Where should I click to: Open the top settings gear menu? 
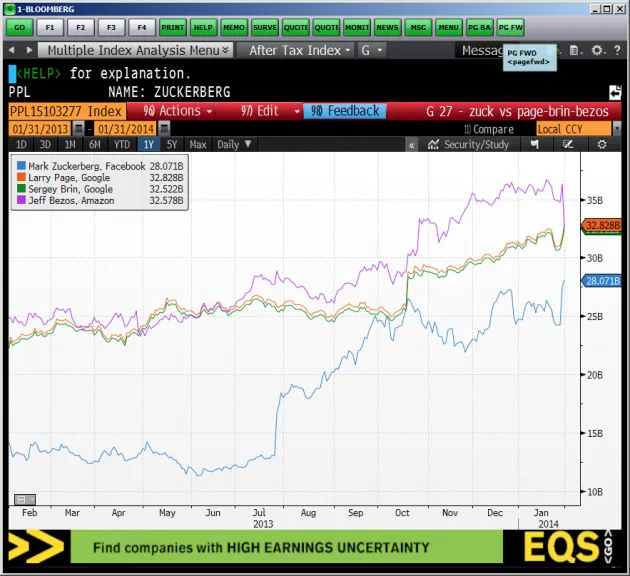pyautogui.click(x=597, y=50)
